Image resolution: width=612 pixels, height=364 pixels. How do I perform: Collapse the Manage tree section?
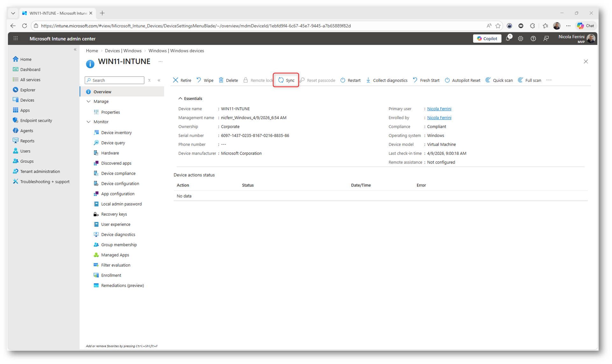tap(89, 101)
